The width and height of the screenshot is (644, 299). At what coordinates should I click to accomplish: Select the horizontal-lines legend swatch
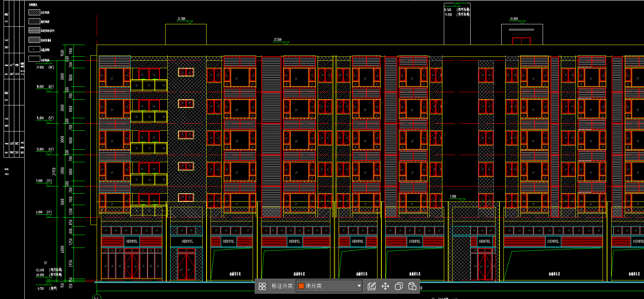[34, 30]
